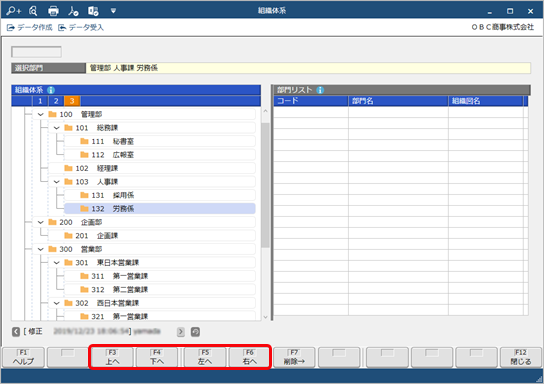Click the Excel export icon in title bar

pyautogui.click(x=93, y=11)
